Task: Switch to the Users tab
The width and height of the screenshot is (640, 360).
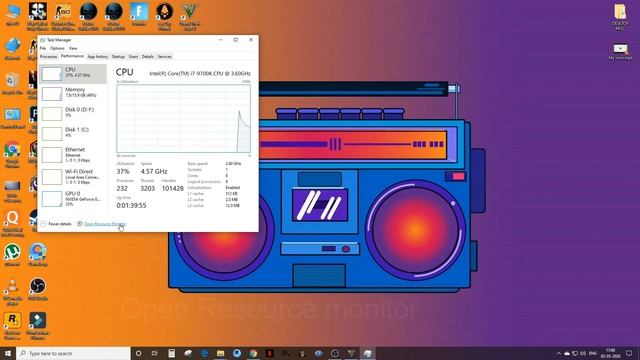Action: pos(133,57)
